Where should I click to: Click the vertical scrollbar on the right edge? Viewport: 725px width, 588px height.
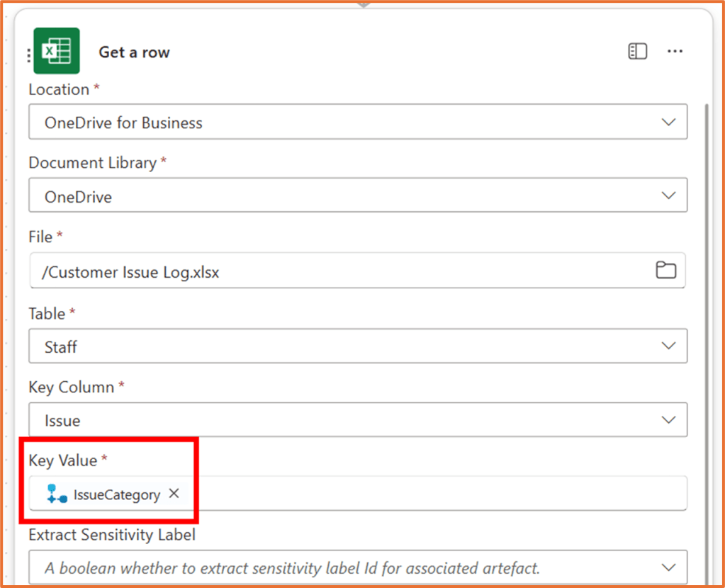[709, 283]
